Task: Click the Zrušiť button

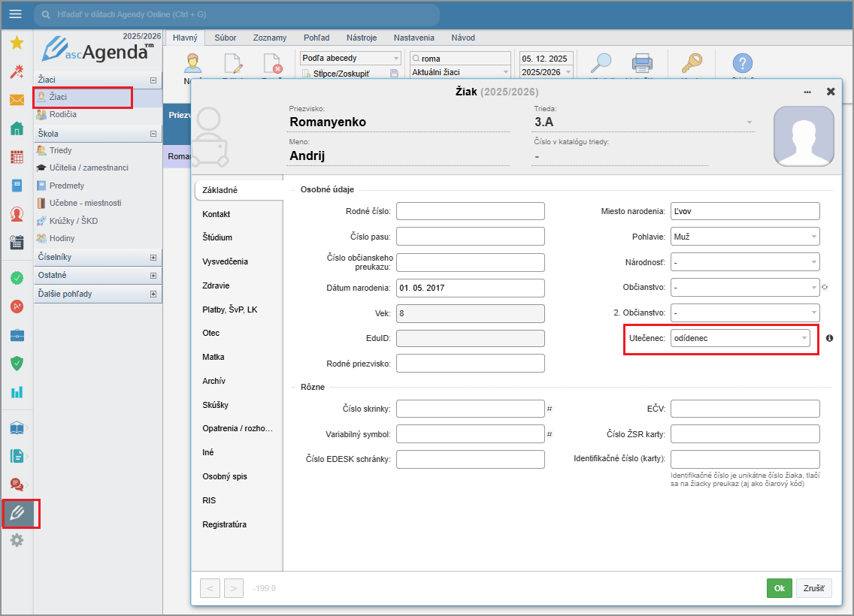Action: (x=813, y=588)
